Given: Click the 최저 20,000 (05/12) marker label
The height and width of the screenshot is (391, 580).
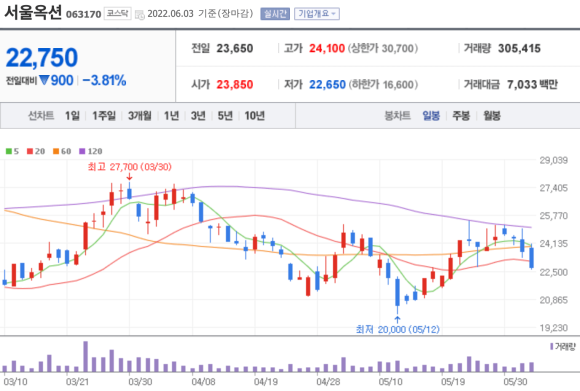Looking at the screenshot, I should 398,329.
